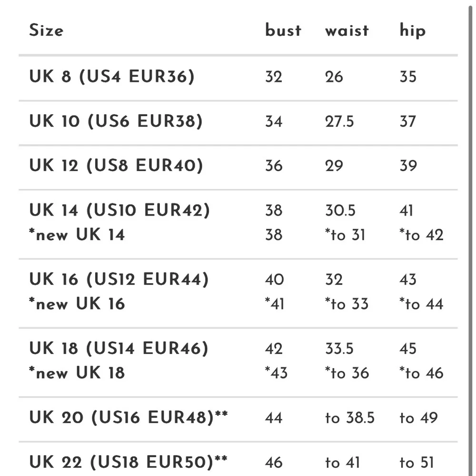Select the "to 51" hip value for UK 22
Viewport: 476px width, 476px height.
pos(417,462)
